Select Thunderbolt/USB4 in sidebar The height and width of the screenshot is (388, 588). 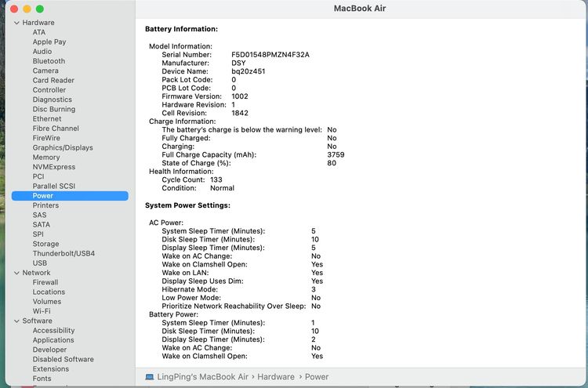[x=64, y=253]
